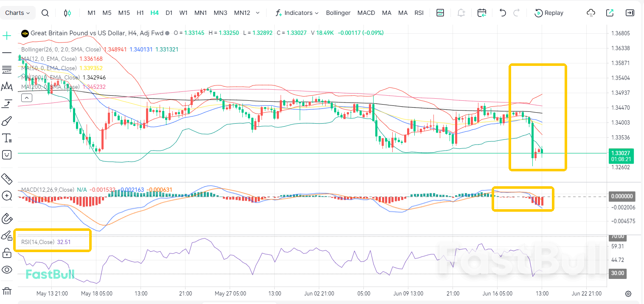
Task: Expand more timeframes chevron after MN12
Action: (x=258, y=13)
